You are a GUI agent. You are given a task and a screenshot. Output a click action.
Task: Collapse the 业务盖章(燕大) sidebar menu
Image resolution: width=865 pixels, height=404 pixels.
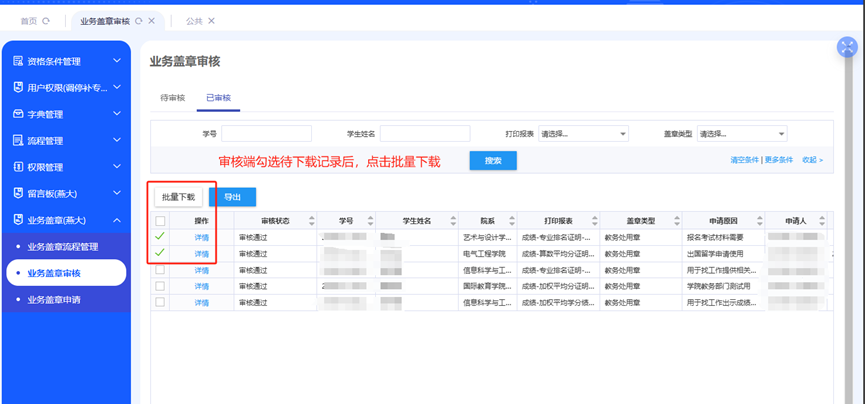[x=117, y=220]
